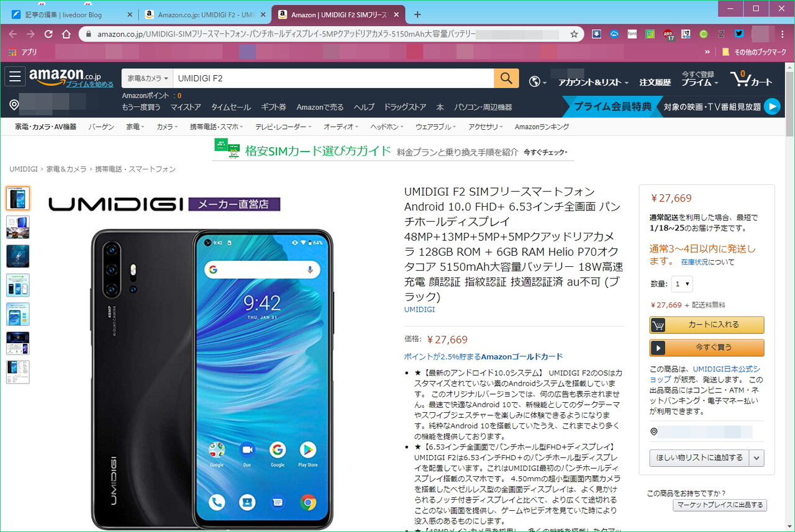
Task: Show hidden bookmarks with double chevron
Action: point(707,52)
